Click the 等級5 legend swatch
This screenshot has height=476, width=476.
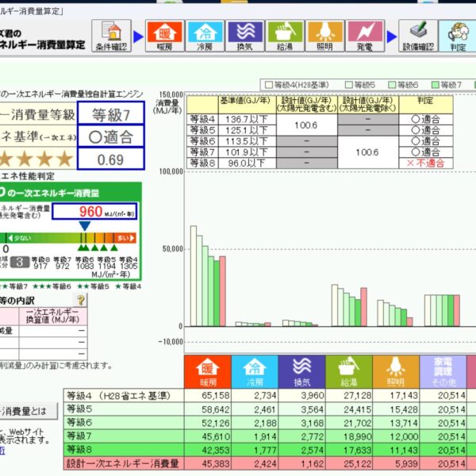coord(349,85)
